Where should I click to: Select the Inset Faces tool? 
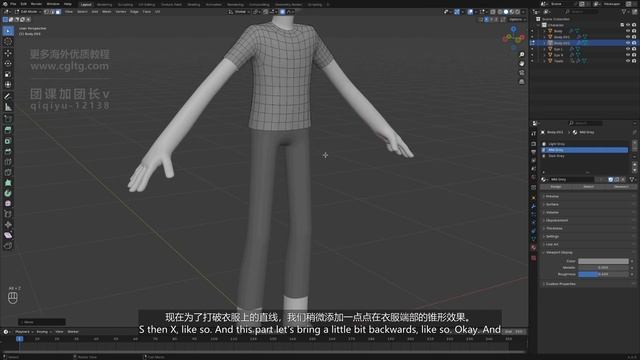(x=8, y=141)
